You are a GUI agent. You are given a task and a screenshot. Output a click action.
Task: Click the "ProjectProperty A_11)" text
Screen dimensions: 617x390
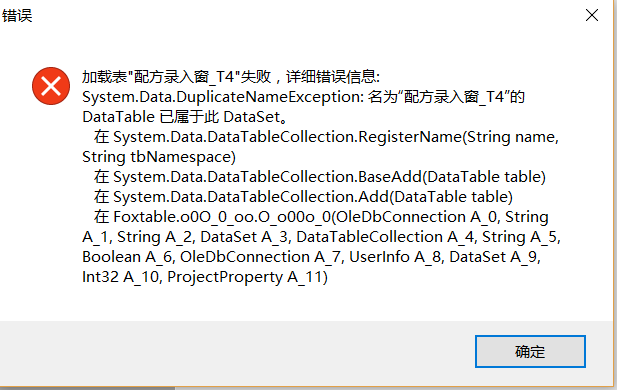(x=247, y=277)
